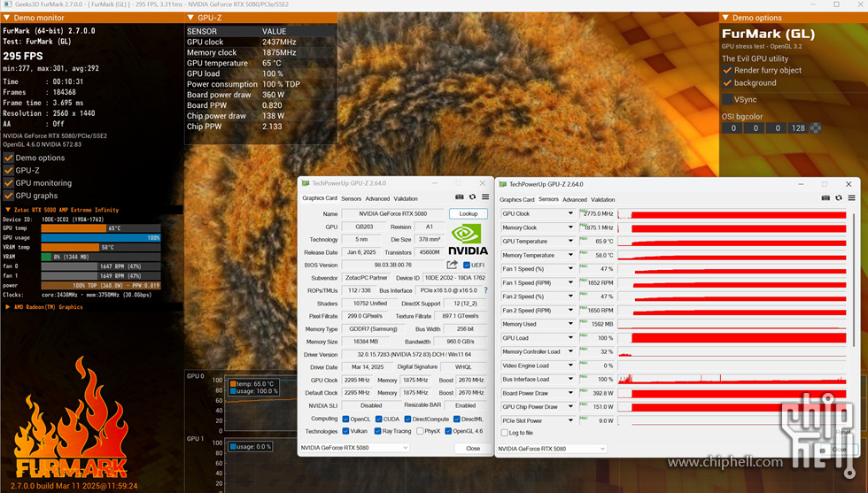Screen dimensions: 868x493
Task: Click the FurMark title bar app icon
Action: click(7, 4)
